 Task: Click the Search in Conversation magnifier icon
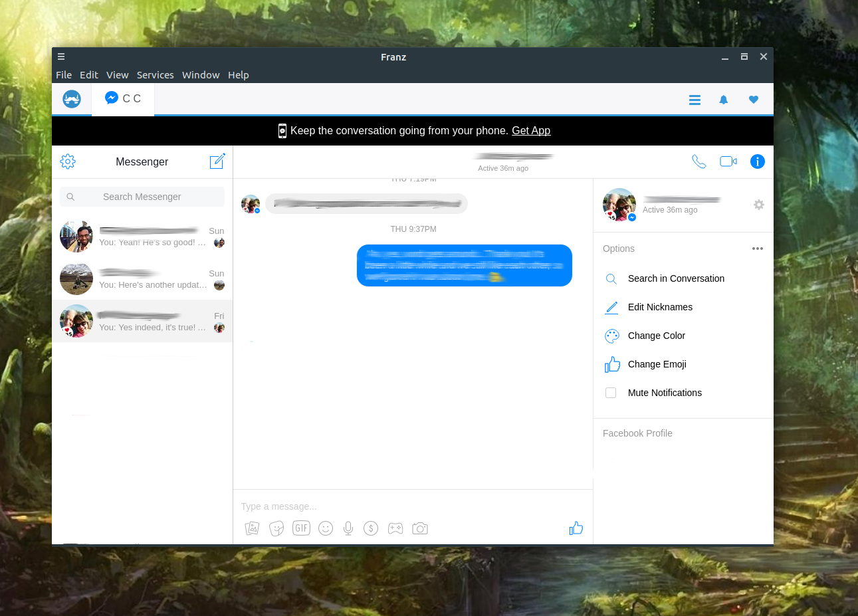(x=611, y=279)
